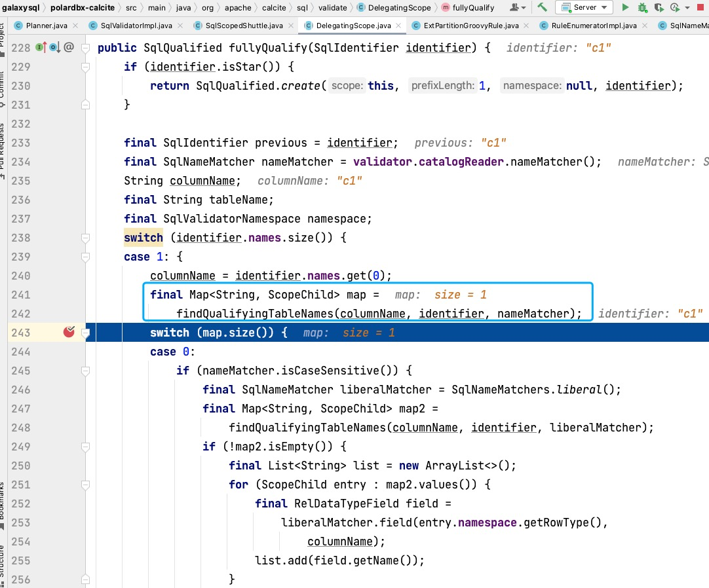
Task: Click the apache breadcrumb
Action: pos(238,8)
